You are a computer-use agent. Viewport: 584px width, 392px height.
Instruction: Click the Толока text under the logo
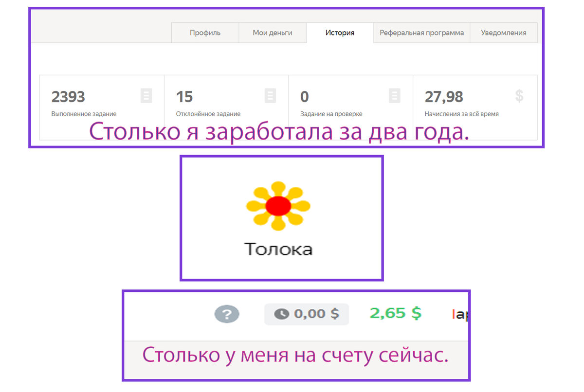coord(278,249)
